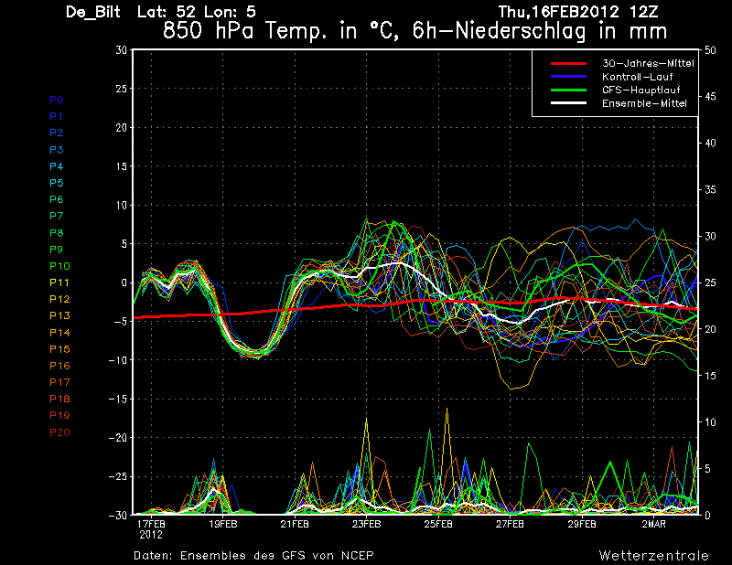732x565 pixels.
Task: Click the green GFS-Hauptlauf legend line
Action: point(569,90)
